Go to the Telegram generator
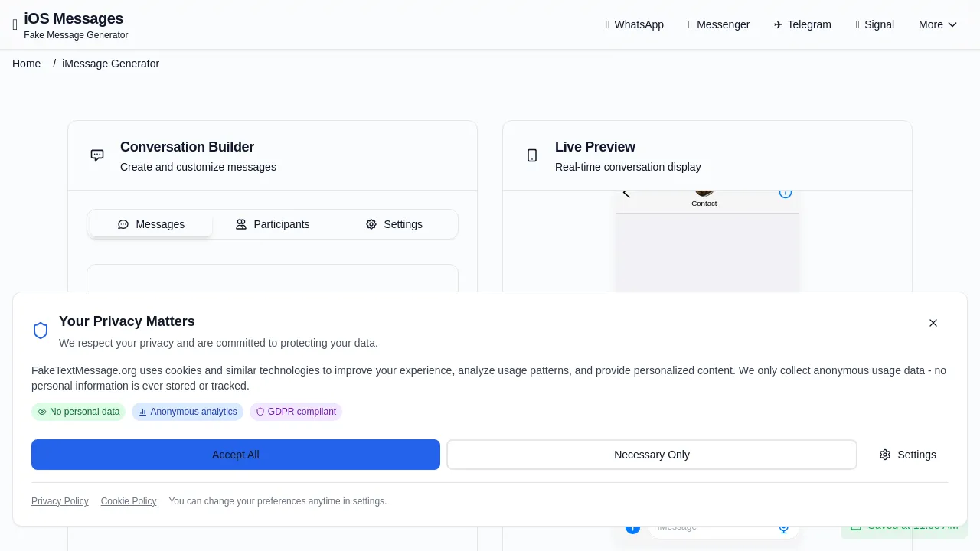This screenshot has height=551, width=980. (x=802, y=24)
